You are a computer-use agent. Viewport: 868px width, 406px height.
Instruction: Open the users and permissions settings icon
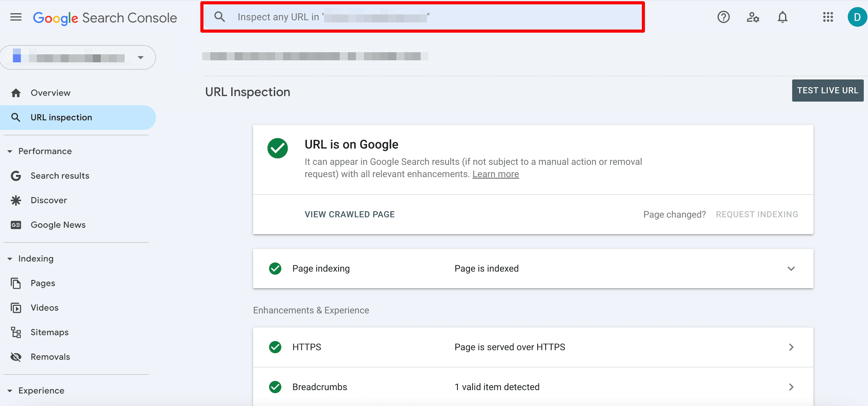click(x=753, y=17)
